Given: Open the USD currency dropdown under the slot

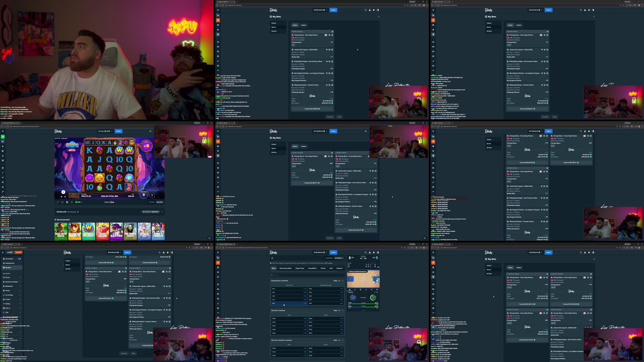Looking at the screenshot, I should pyautogui.click(x=79, y=202).
